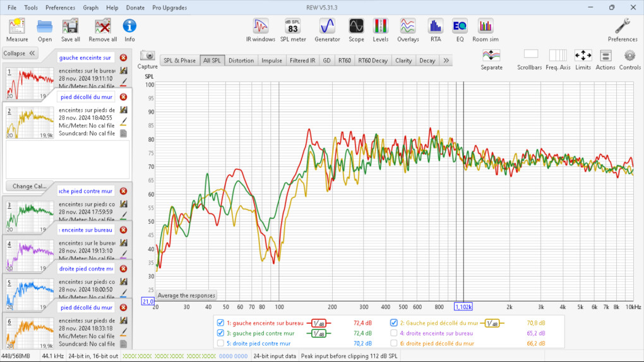The width and height of the screenshot is (644, 362).
Task: Open the Overlays window
Action: (x=408, y=30)
